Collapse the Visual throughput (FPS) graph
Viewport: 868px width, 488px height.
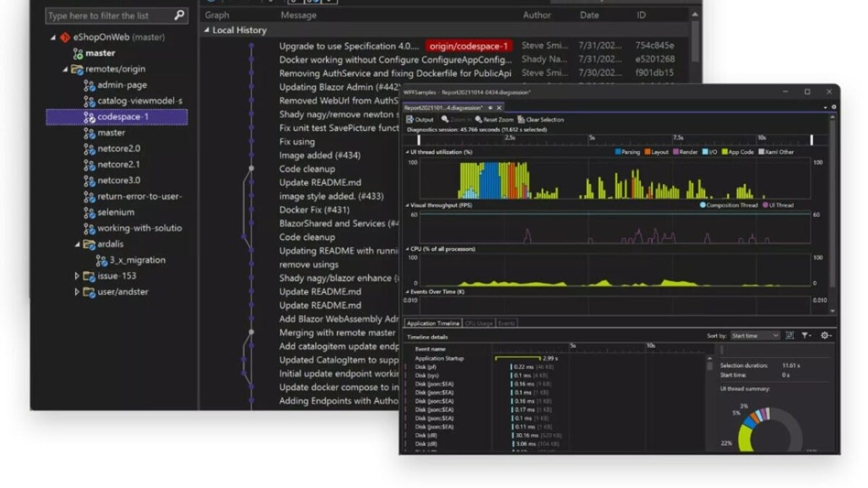pos(408,205)
